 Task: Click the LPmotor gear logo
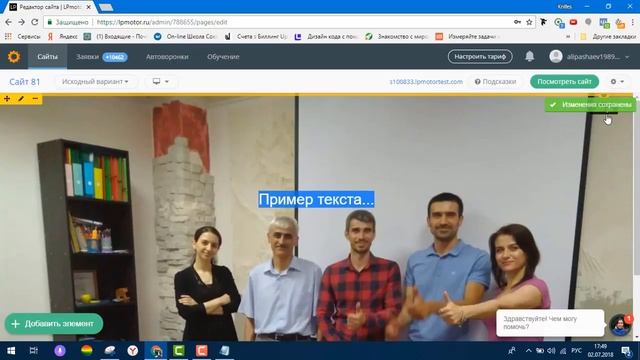(x=14, y=57)
